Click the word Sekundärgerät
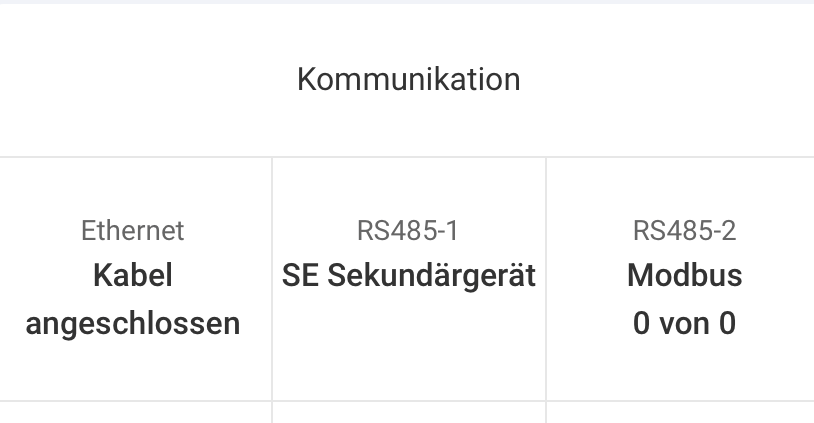814x423 pixels. (432, 275)
